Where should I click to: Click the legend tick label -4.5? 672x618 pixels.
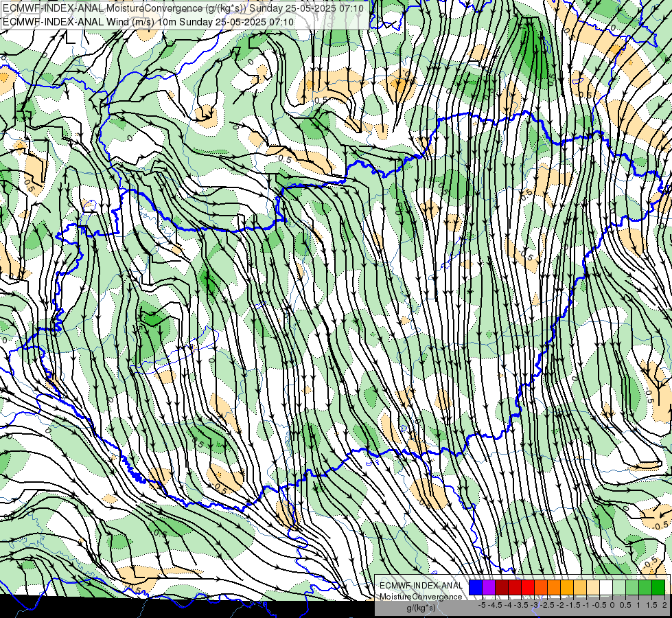[495, 605]
